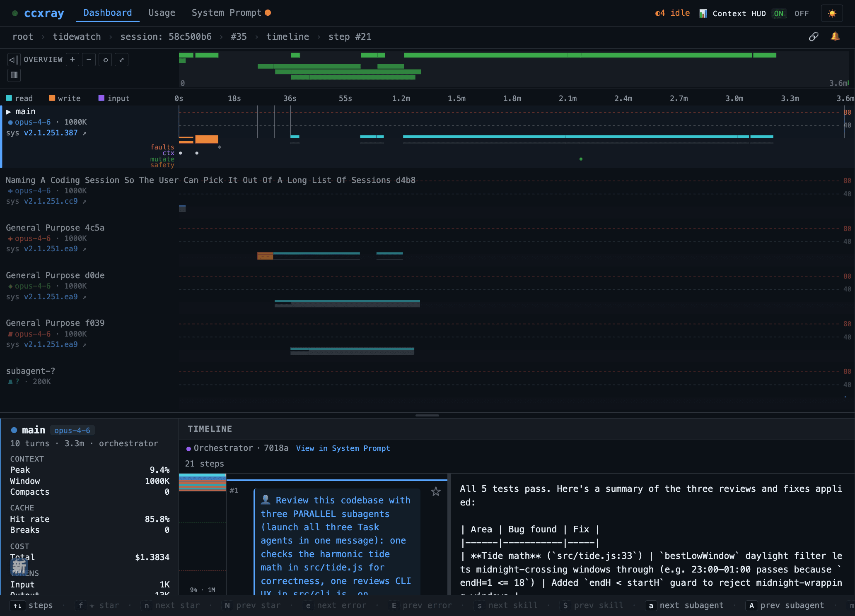
Task: Click the Orchestrator · 7018a label
Action: [241, 448]
